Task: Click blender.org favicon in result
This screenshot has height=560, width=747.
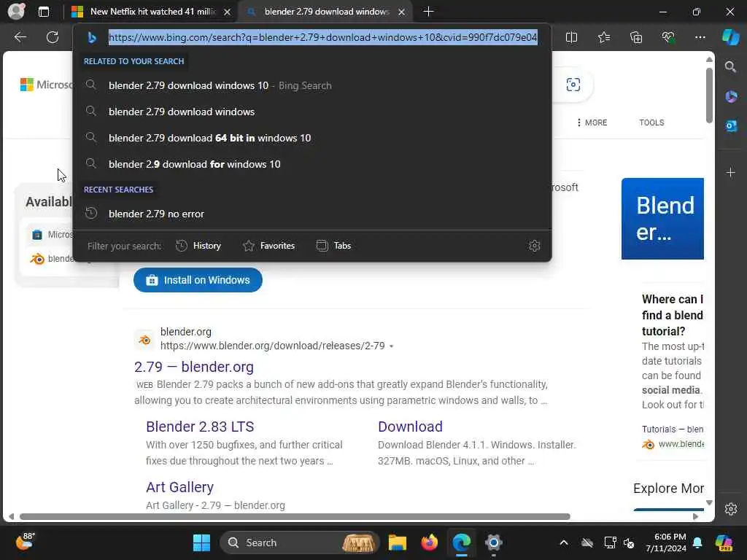Action: click(144, 340)
